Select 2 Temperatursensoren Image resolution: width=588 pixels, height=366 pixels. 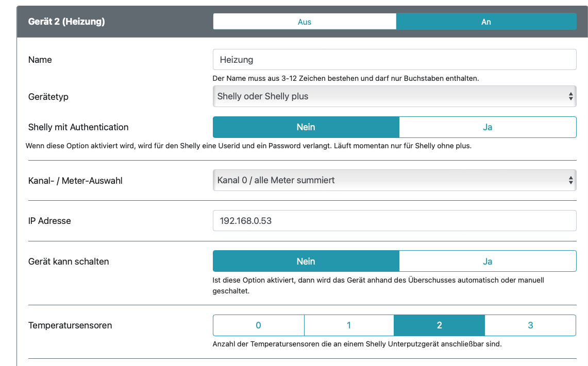[439, 325]
